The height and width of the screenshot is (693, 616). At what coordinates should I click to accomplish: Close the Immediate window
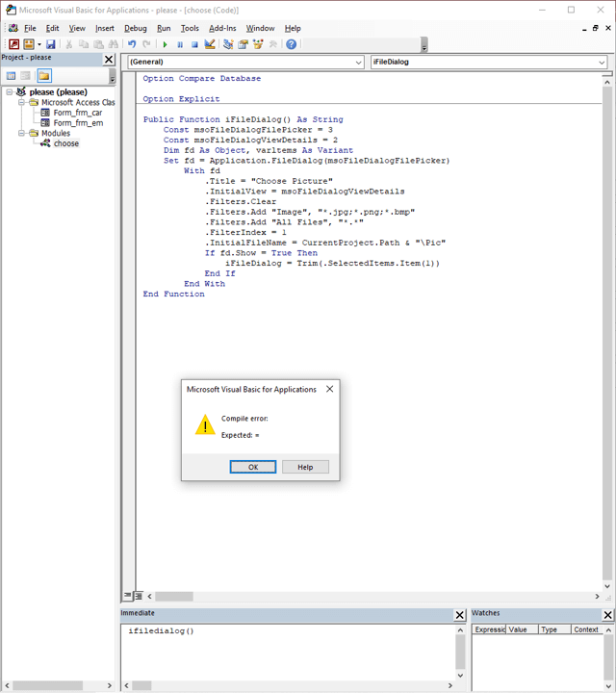pos(459,615)
